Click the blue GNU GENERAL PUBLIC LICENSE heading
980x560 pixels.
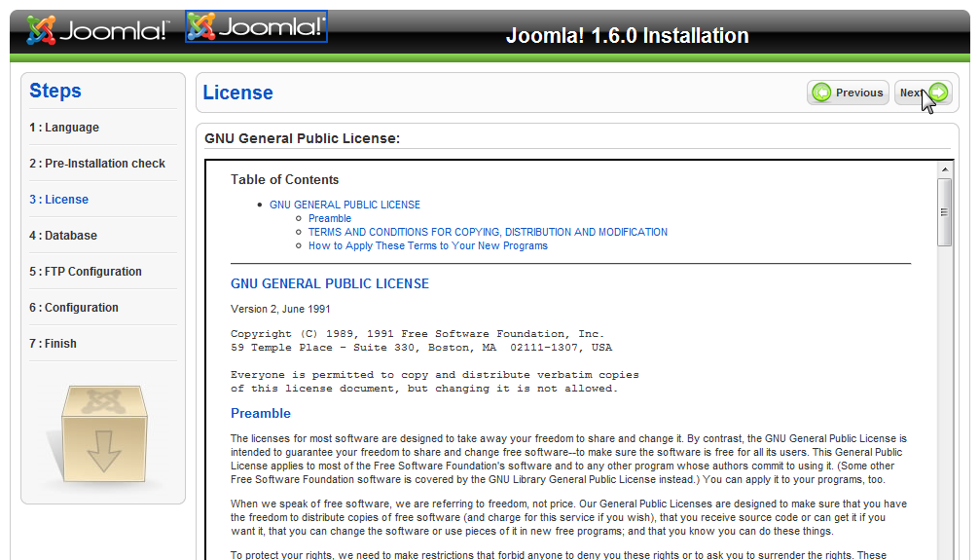coord(329,283)
